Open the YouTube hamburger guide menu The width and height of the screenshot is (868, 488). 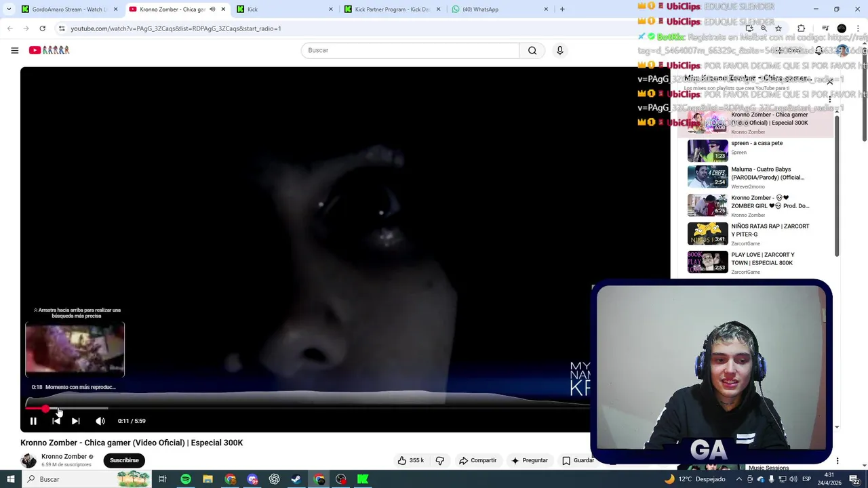point(14,50)
